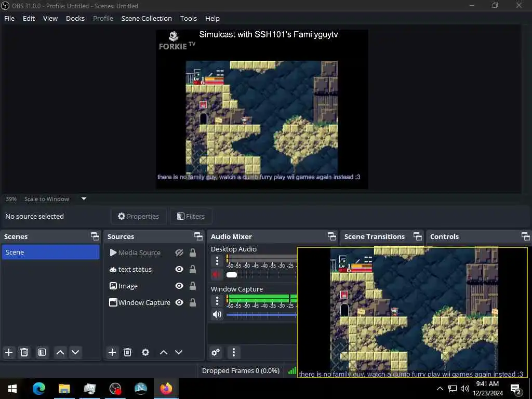Open scene filters icon in Scenes dock
Viewport: 532px width, 399px height.
click(42, 352)
